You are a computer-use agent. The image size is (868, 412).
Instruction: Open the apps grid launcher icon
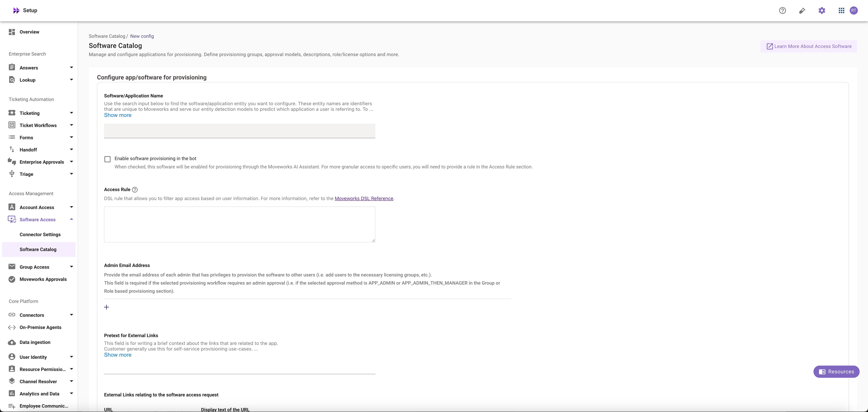841,11
